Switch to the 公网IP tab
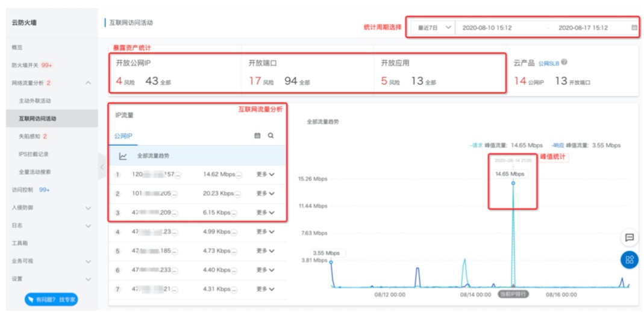This screenshot has width=644, height=312. coord(123,136)
